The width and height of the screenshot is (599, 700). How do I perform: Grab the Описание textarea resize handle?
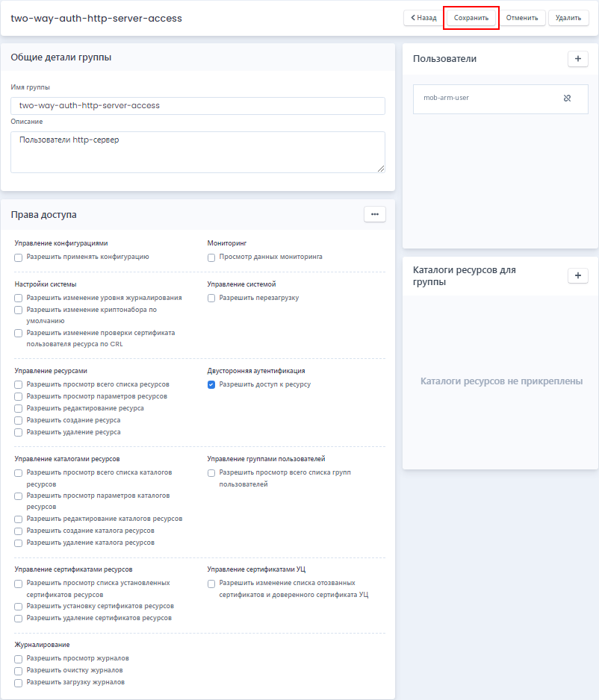381,169
